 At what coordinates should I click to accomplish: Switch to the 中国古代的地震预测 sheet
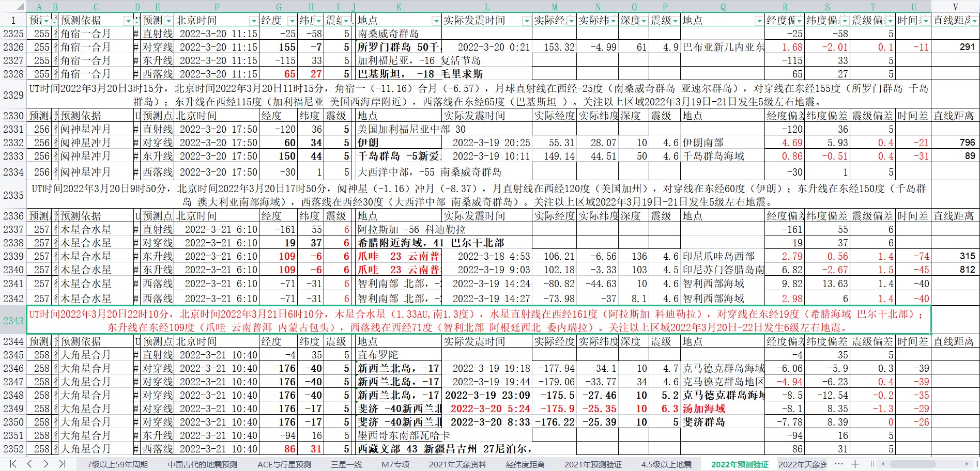pos(202,464)
